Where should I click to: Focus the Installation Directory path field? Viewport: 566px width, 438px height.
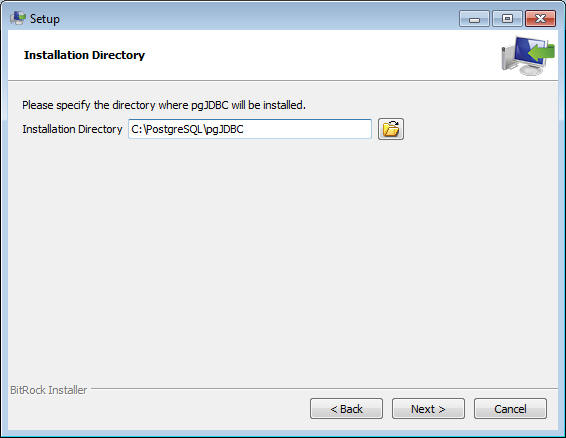click(250, 129)
